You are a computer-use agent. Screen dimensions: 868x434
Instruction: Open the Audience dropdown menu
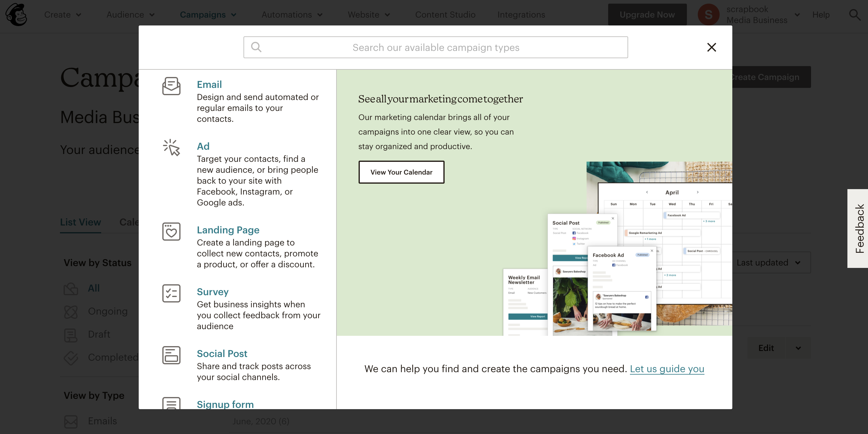click(x=131, y=15)
